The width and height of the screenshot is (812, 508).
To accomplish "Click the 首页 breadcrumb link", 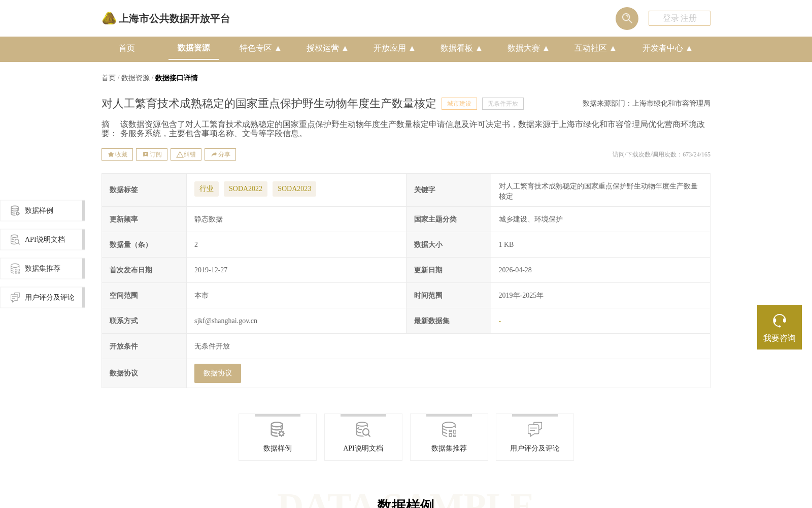I will point(109,78).
